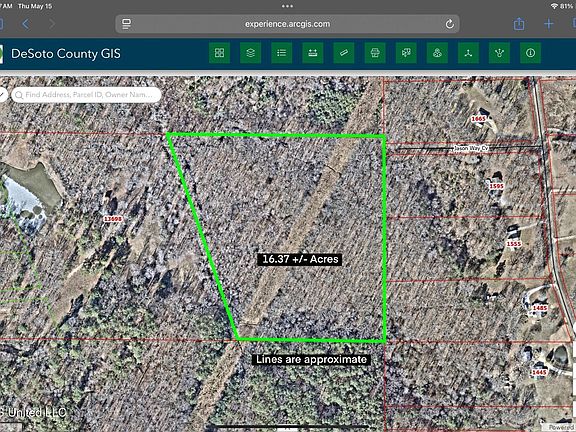Select the measure ruler tool

[x=344, y=53]
